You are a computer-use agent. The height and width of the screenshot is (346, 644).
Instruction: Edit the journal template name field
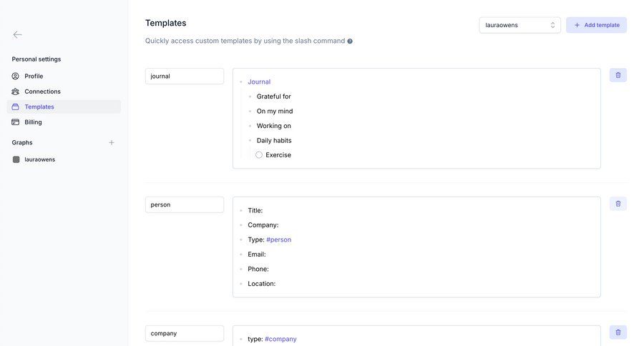(185, 76)
